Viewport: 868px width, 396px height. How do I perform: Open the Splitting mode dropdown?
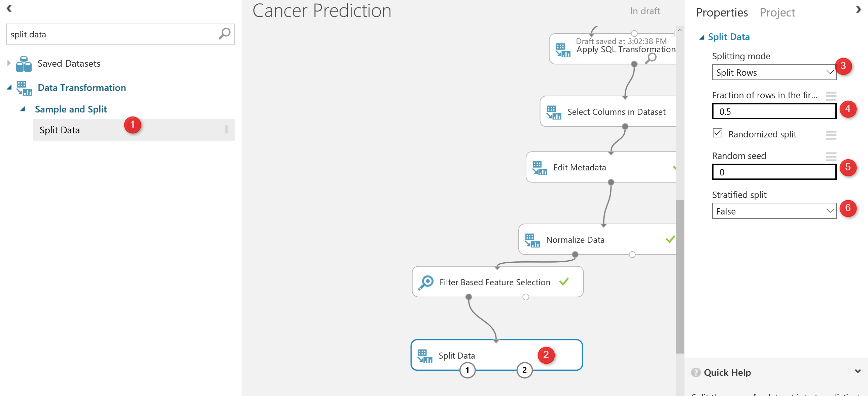coord(774,72)
